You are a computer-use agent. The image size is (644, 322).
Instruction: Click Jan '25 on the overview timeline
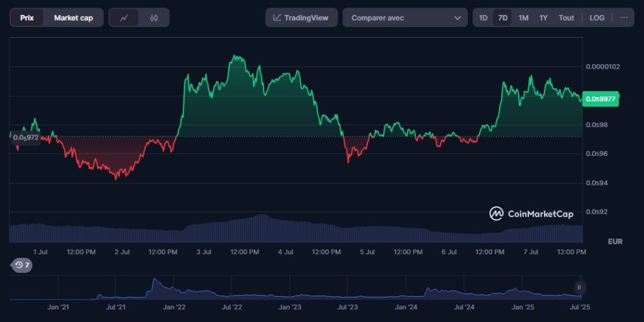(523, 307)
